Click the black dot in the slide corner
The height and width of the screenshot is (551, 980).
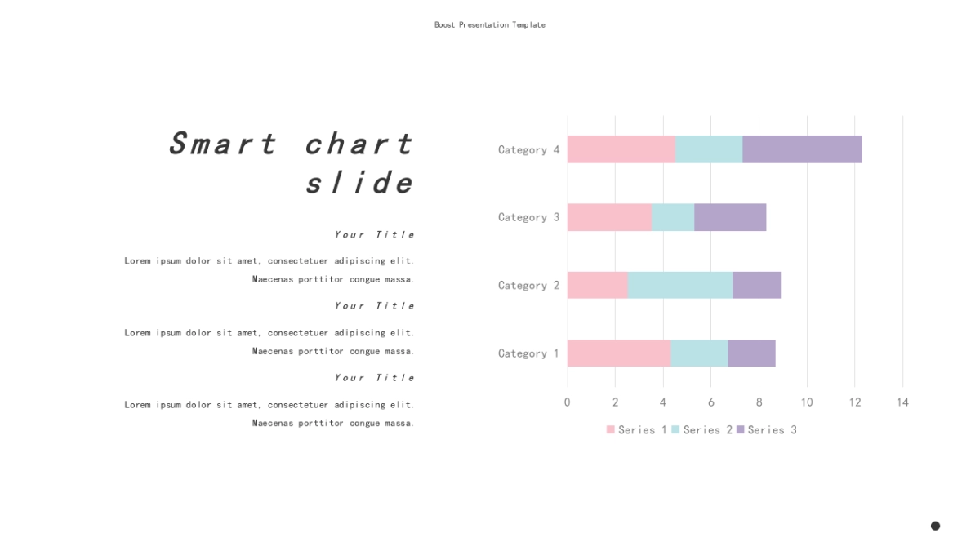pyautogui.click(x=935, y=526)
